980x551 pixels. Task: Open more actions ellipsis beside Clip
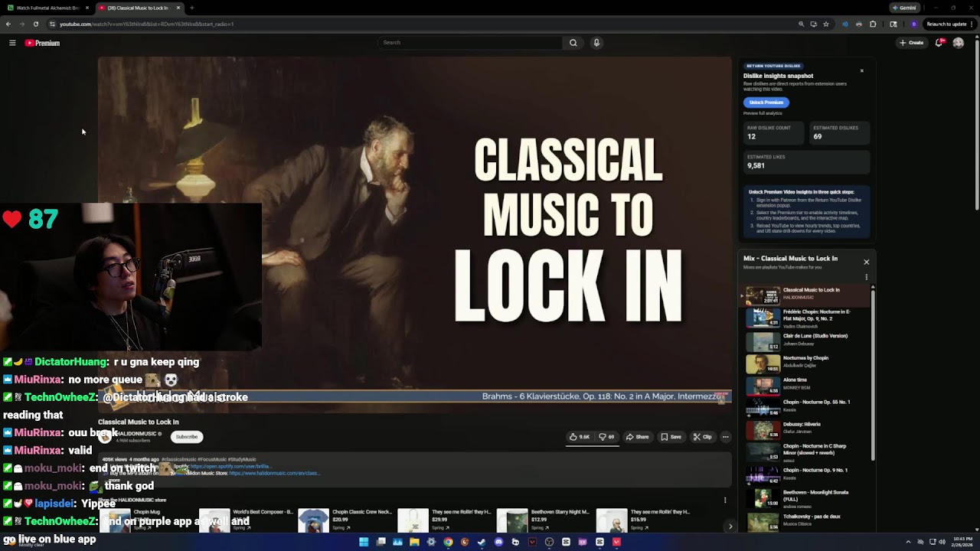point(725,437)
